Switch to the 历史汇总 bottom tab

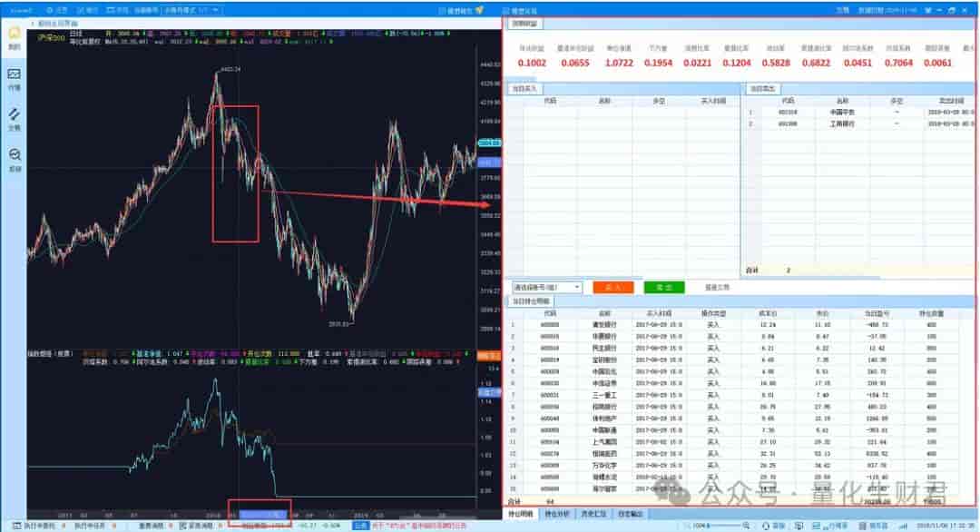593,514
